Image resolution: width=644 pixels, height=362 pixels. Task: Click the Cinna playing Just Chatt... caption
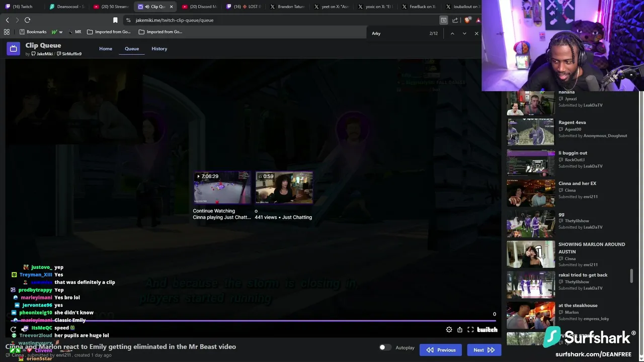point(222,217)
